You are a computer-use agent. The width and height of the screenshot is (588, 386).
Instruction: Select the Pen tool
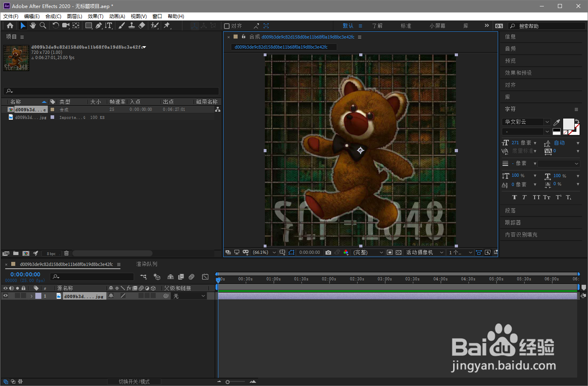[99, 26]
